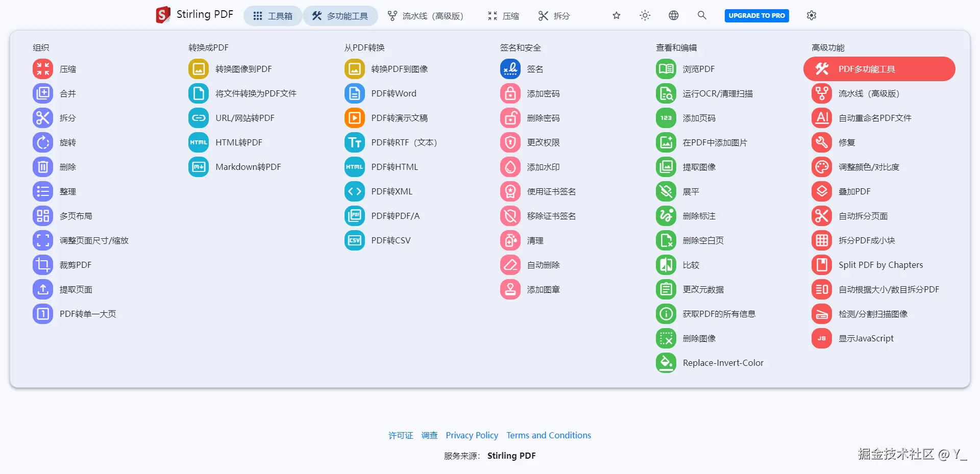Click the 裁剪PDF crop icon
The image size is (980, 474).
(43, 265)
